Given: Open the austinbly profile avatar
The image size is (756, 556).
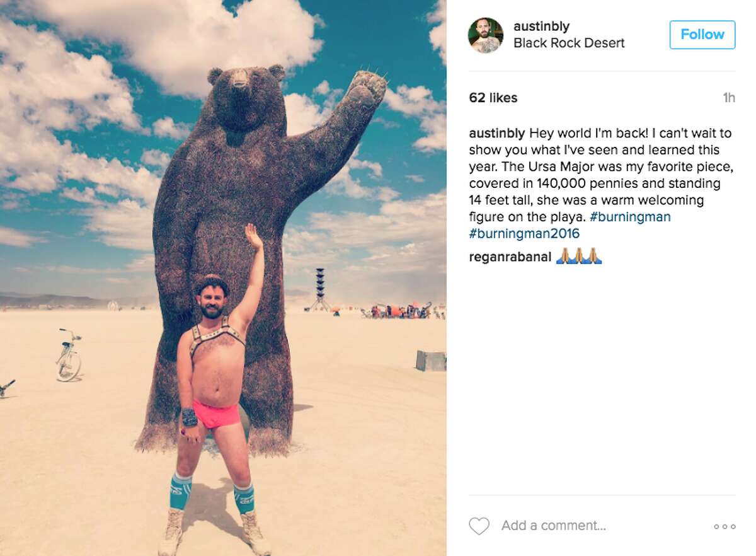Looking at the screenshot, I should [x=486, y=35].
